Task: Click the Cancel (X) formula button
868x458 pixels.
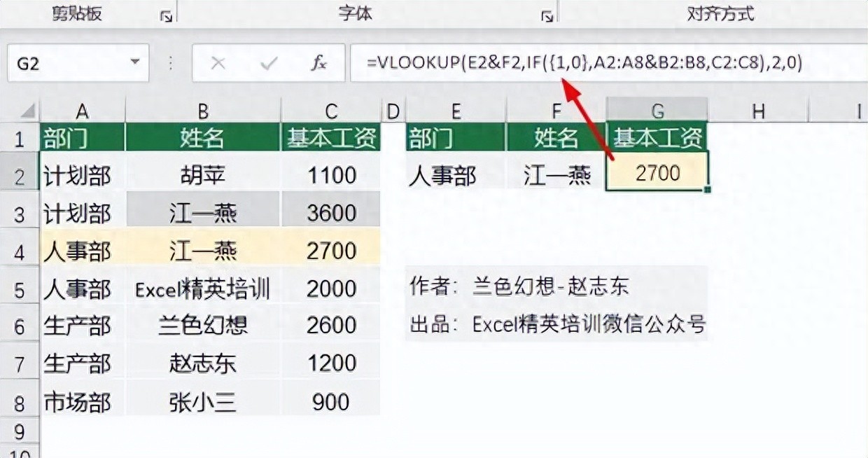Action: coord(218,64)
